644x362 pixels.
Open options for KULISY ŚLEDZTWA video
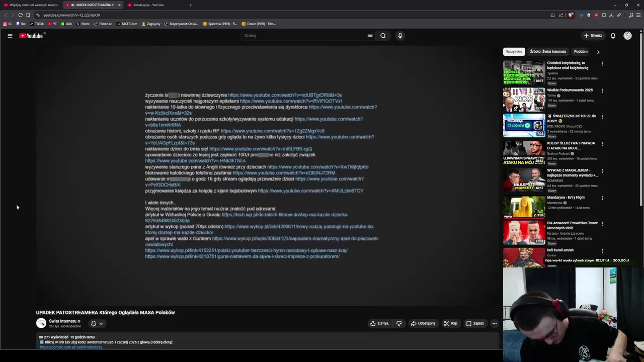pos(602,144)
